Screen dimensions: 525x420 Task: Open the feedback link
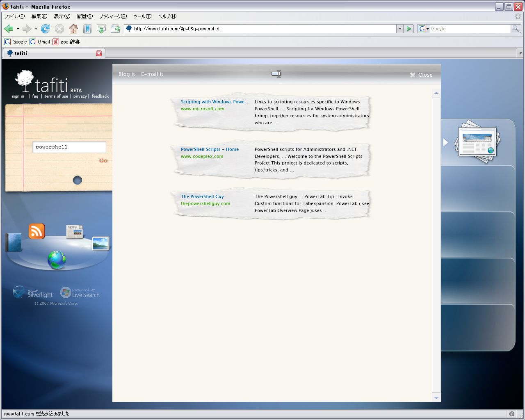(100, 96)
